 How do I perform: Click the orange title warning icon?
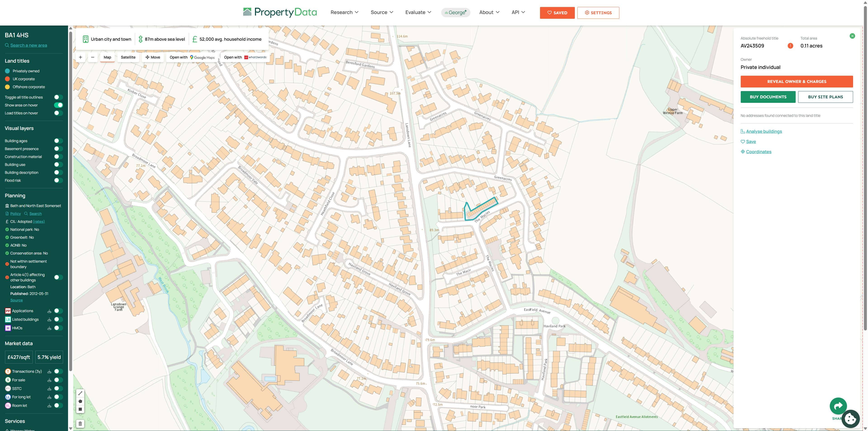(790, 46)
